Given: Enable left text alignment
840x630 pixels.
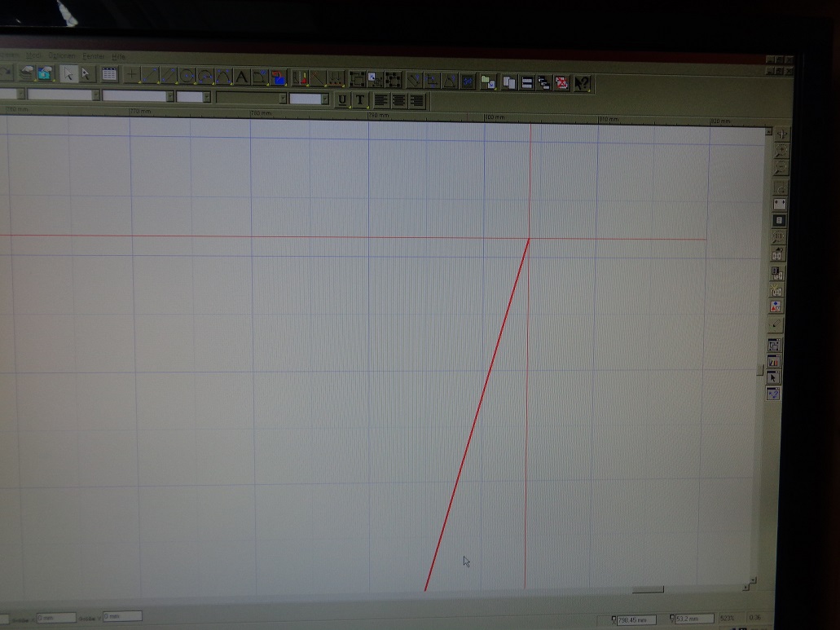Looking at the screenshot, I should click(x=381, y=100).
